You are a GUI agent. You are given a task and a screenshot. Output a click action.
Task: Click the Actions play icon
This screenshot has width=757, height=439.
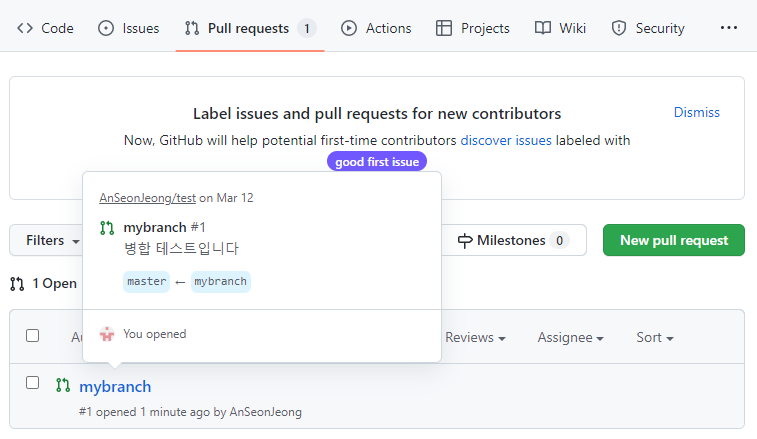point(349,28)
